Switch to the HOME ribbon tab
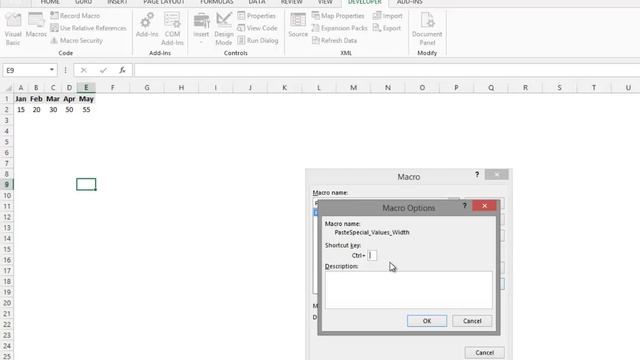 pyautogui.click(x=50, y=2)
